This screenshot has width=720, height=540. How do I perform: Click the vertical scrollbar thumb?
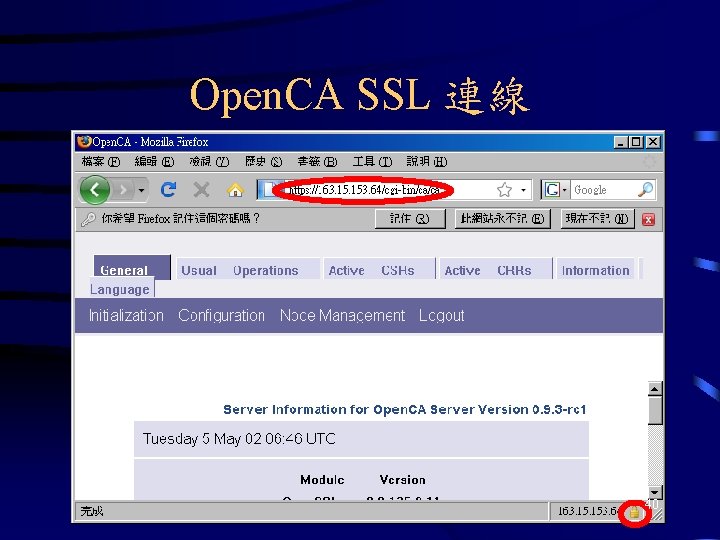655,410
